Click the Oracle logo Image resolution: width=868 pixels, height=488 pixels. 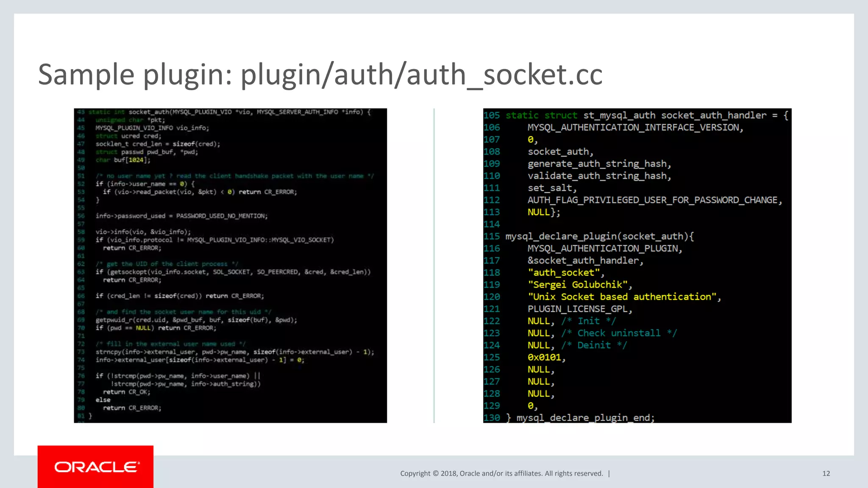pyautogui.click(x=95, y=467)
